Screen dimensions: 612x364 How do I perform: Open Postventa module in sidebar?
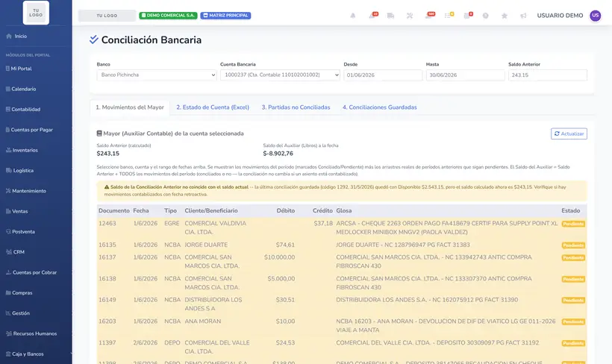(x=20, y=232)
